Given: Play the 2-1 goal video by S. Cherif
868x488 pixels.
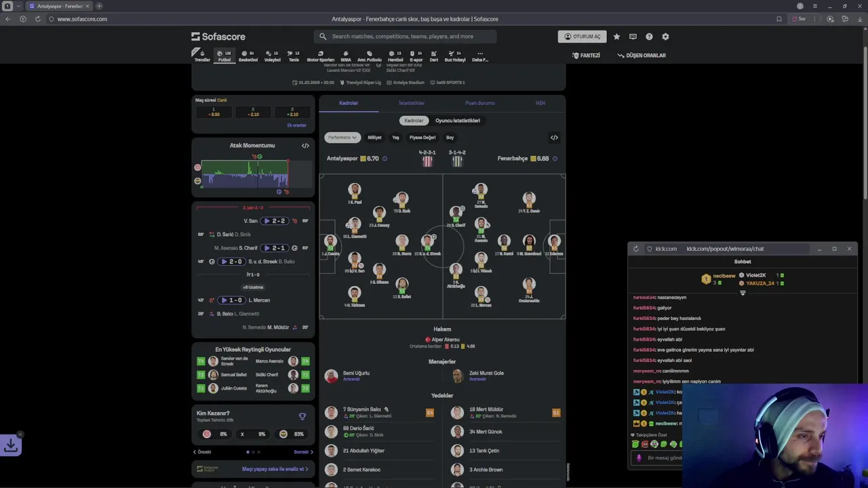Looking at the screenshot, I should click(275, 248).
